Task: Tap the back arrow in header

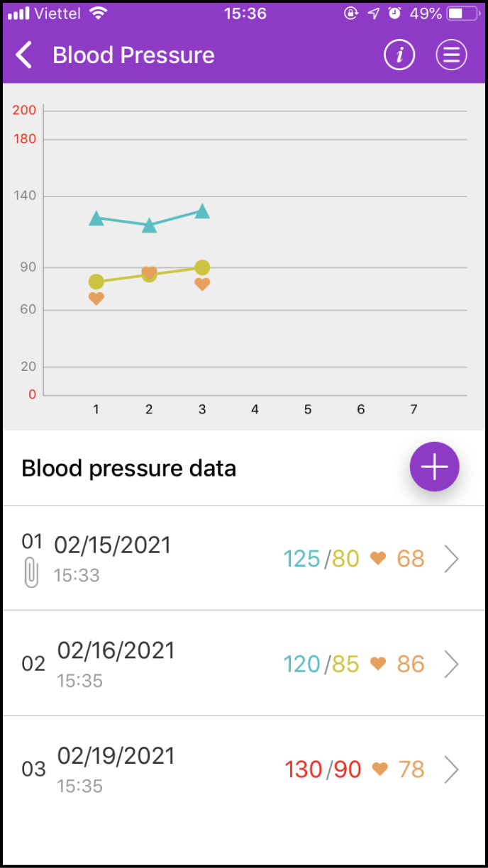Action: point(24,55)
